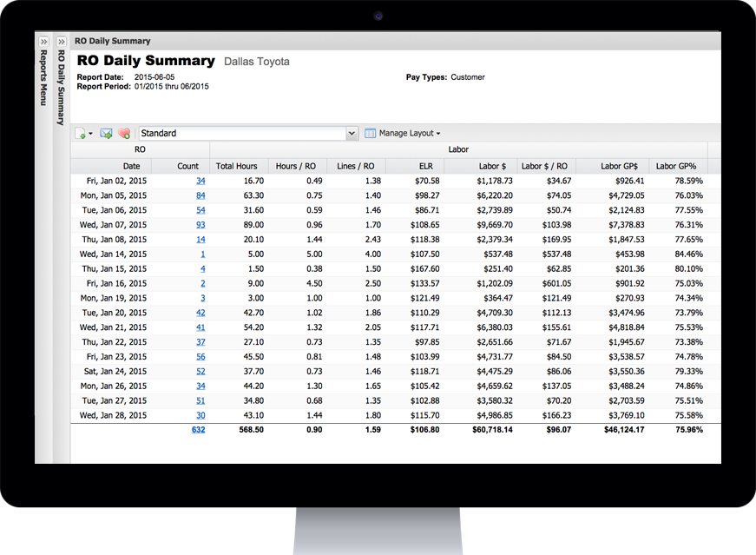
Task: Click the ELR column header
Action: tap(424, 166)
